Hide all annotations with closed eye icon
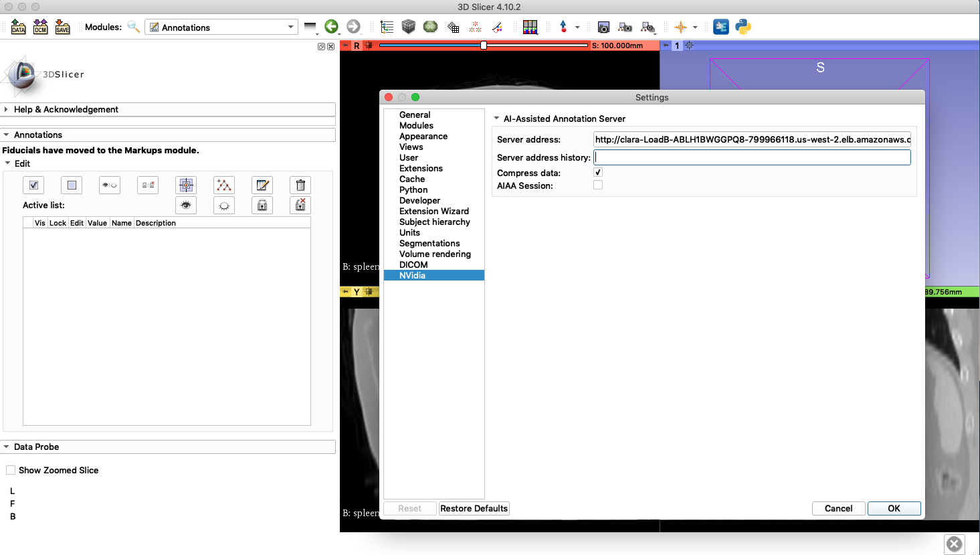The height and width of the screenshot is (555, 980). pos(224,206)
